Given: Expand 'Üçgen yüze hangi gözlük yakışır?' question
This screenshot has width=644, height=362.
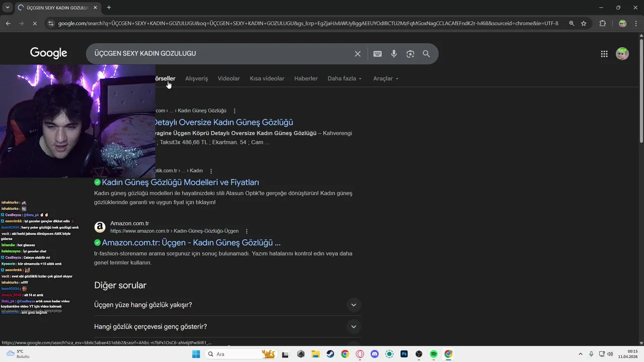Looking at the screenshot, I should [227, 305].
